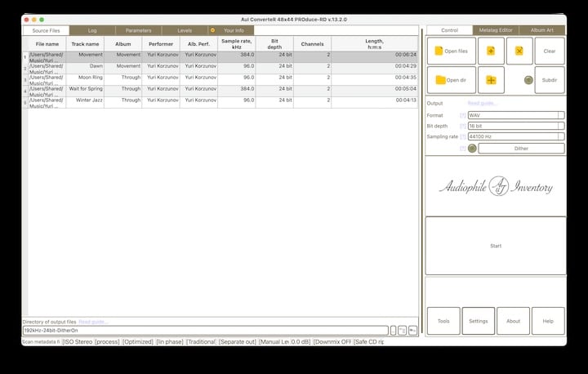Switch to the Control tab

pyautogui.click(x=450, y=30)
